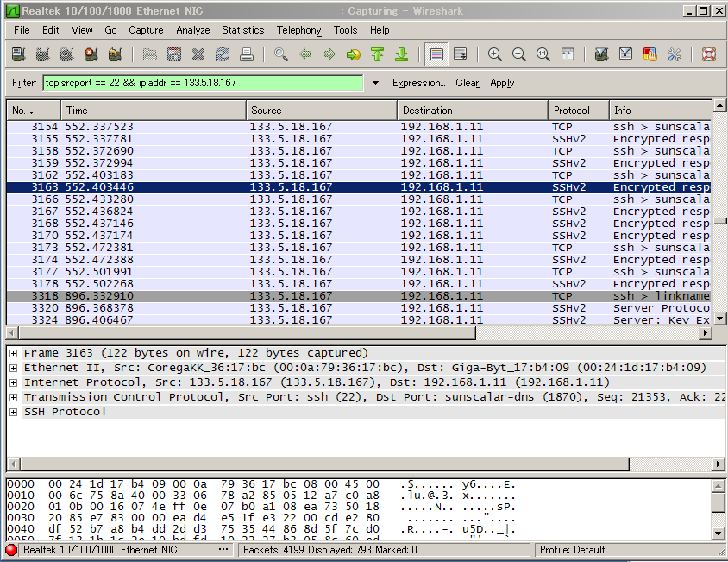Open the Statistics menu
The width and height of the screenshot is (728, 562).
(x=243, y=30)
